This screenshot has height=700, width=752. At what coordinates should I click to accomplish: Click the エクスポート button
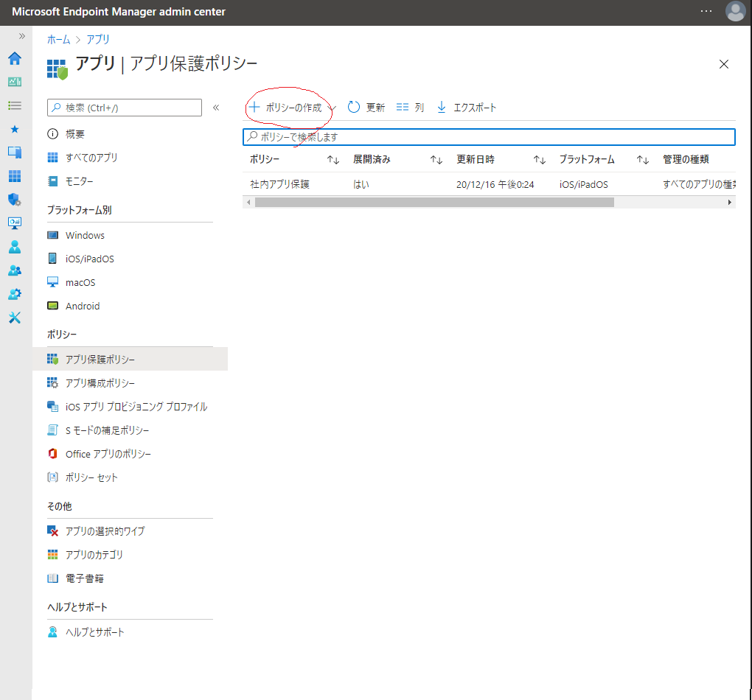(x=467, y=108)
